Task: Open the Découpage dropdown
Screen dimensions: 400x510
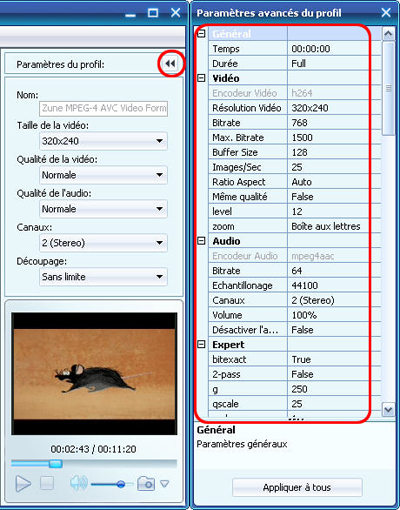Action: pyautogui.click(x=103, y=277)
